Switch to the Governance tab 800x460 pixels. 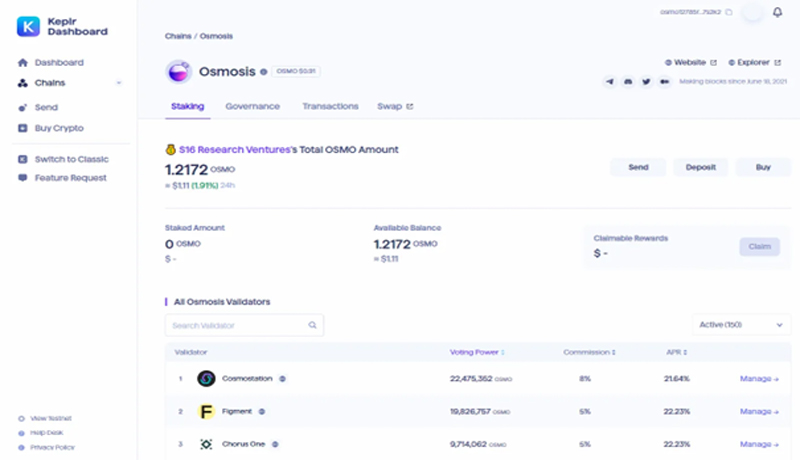(x=253, y=107)
